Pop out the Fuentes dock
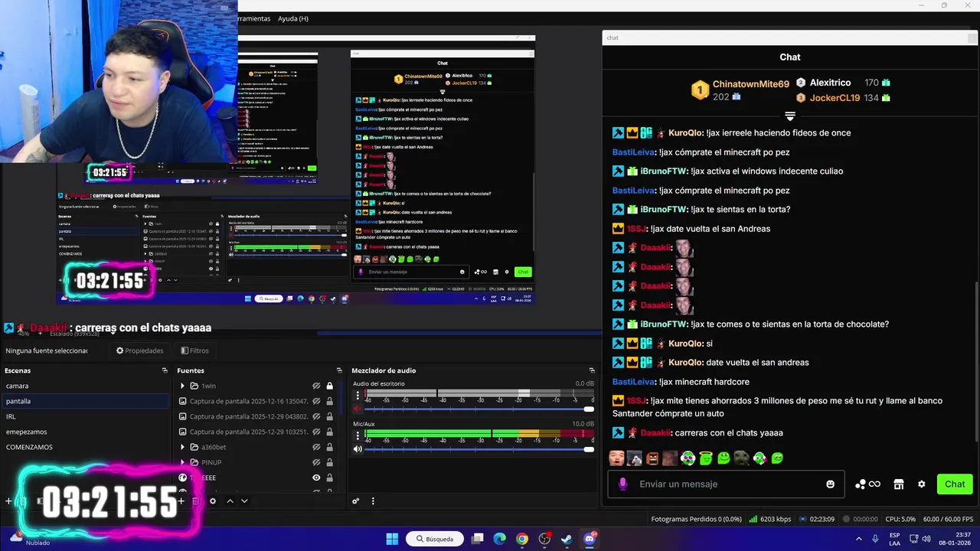This screenshot has width=980, height=551. (x=338, y=370)
